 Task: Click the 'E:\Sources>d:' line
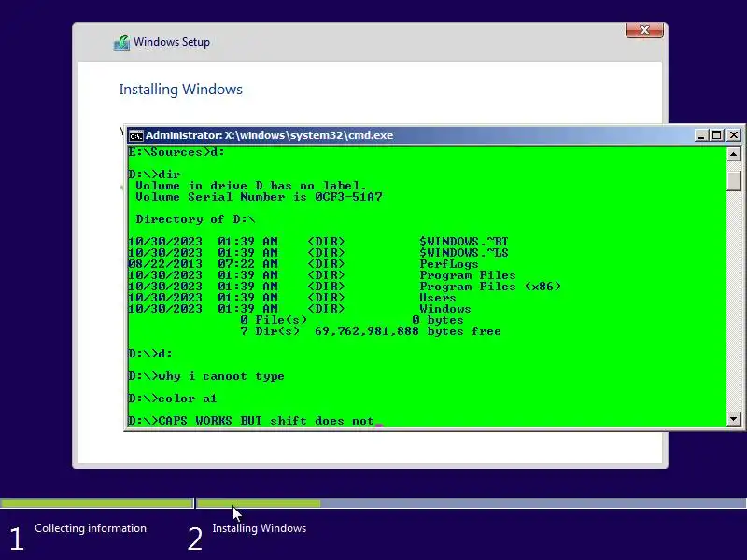pos(176,152)
